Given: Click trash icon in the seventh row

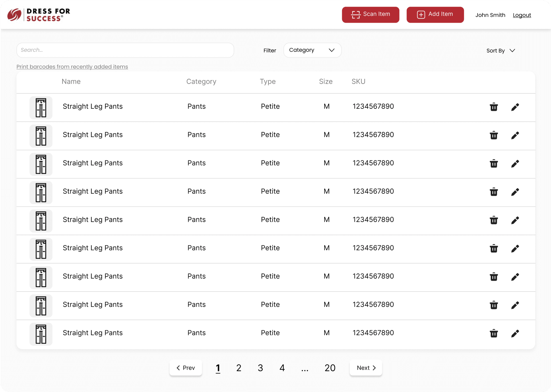Looking at the screenshot, I should click(x=494, y=277).
